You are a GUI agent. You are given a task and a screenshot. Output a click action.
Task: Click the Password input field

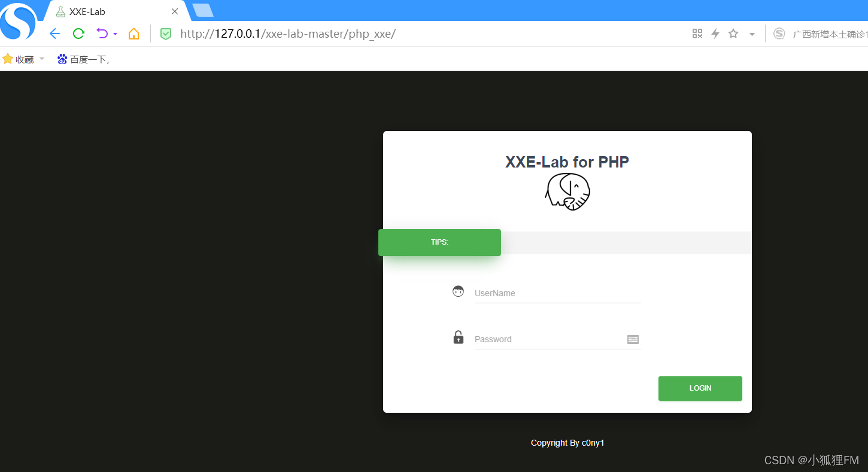click(x=550, y=339)
